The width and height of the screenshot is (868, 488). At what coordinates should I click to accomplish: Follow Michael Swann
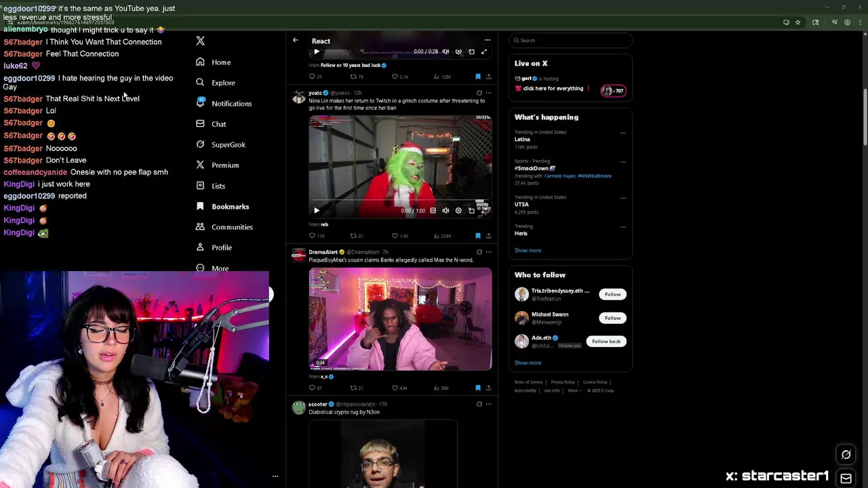point(612,318)
